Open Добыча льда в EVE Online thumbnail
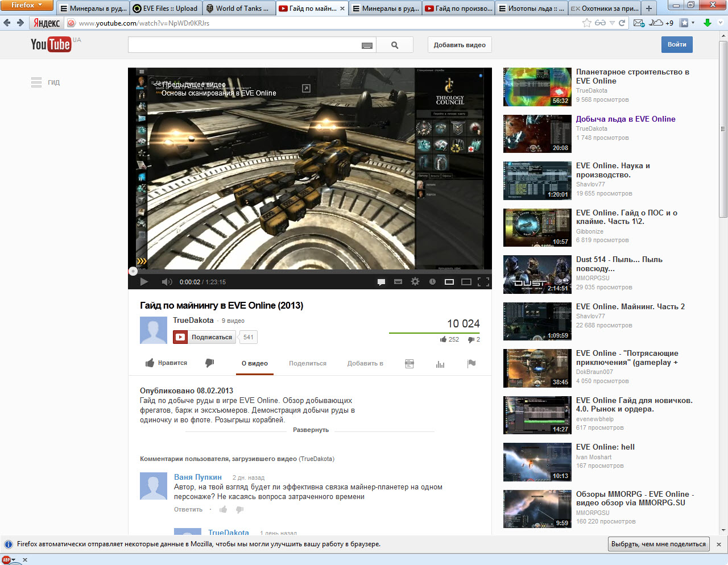 point(537,134)
